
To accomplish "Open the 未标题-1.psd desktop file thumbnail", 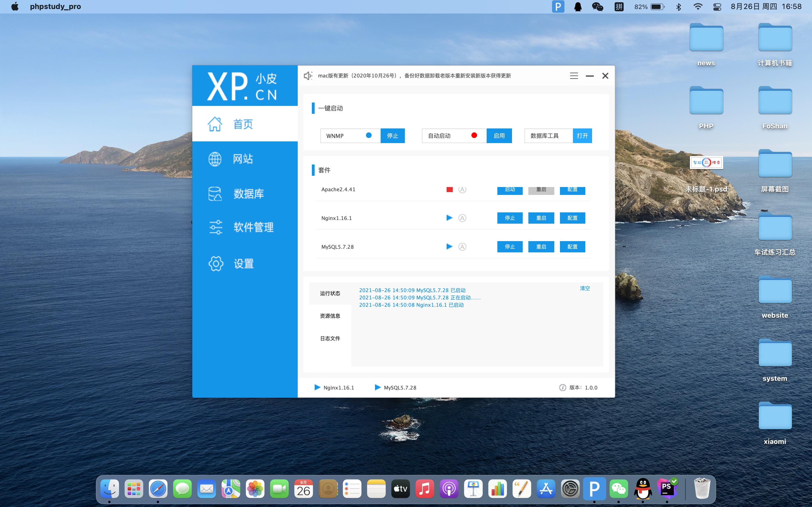I will 706,163.
